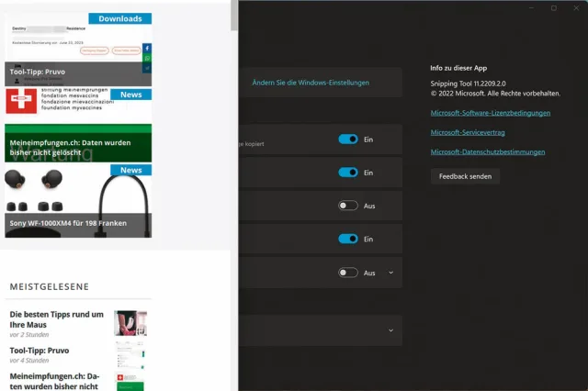Click the WhatsApp icon on Pruvo teaser
The image size is (588, 391).
point(147,59)
